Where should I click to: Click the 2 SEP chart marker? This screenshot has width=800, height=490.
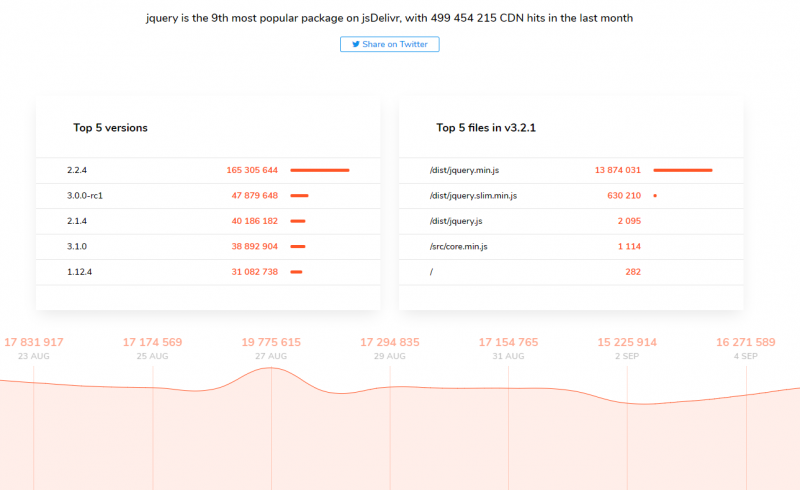pos(627,356)
